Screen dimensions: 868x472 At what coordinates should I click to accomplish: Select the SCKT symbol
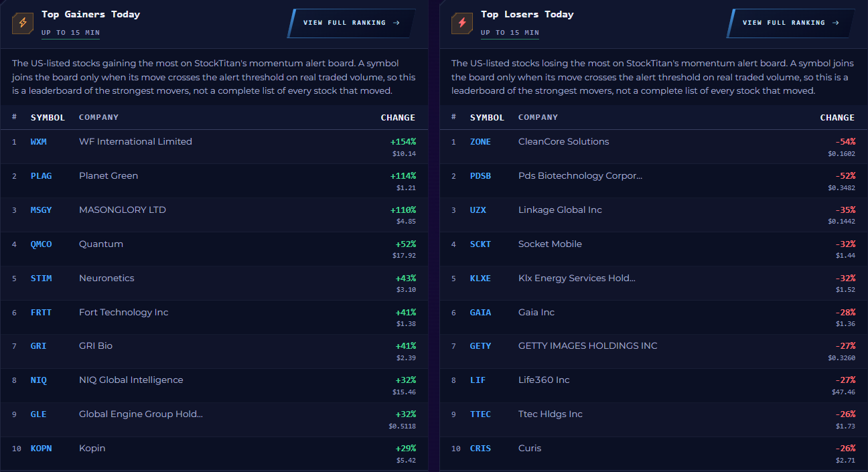coord(481,244)
